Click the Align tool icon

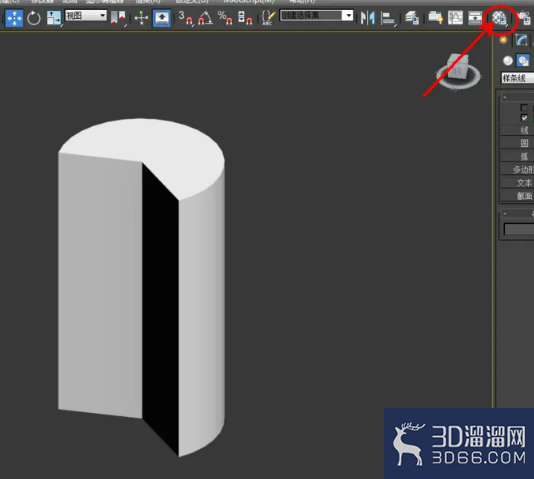(x=388, y=18)
